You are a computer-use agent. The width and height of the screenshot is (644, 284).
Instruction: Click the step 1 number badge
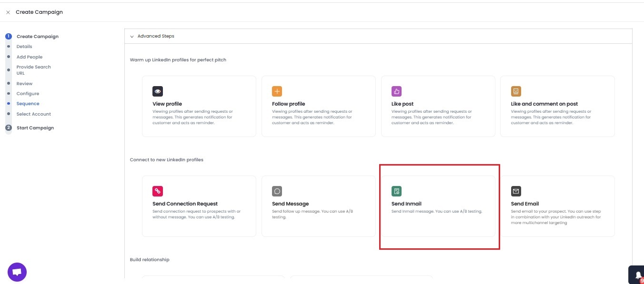(x=9, y=36)
